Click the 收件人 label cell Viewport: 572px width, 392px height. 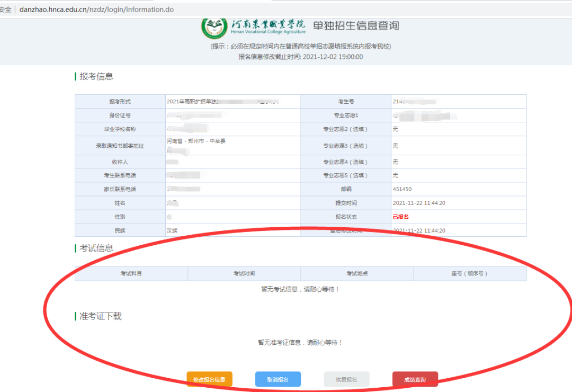coord(120,162)
